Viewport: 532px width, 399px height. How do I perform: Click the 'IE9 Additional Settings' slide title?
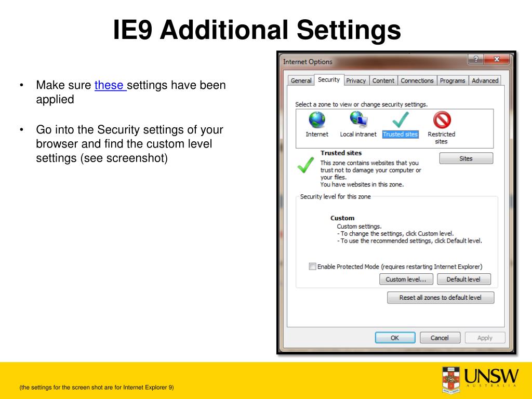[x=257, y=30]
